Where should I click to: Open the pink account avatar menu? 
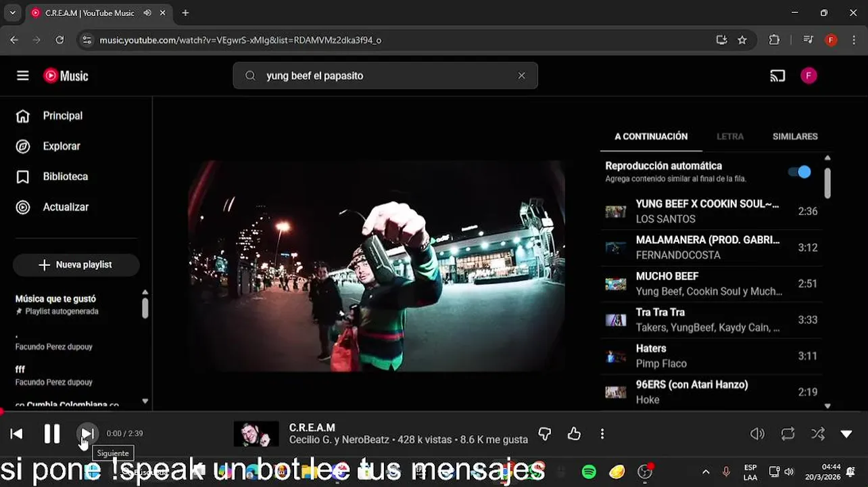click(x=809, y=76)
